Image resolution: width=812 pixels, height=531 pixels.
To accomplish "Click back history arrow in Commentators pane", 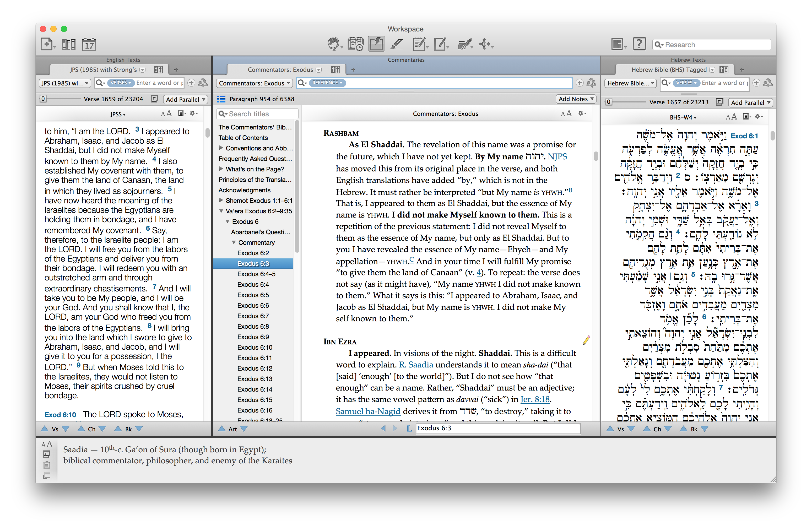I will pos(383,428).
